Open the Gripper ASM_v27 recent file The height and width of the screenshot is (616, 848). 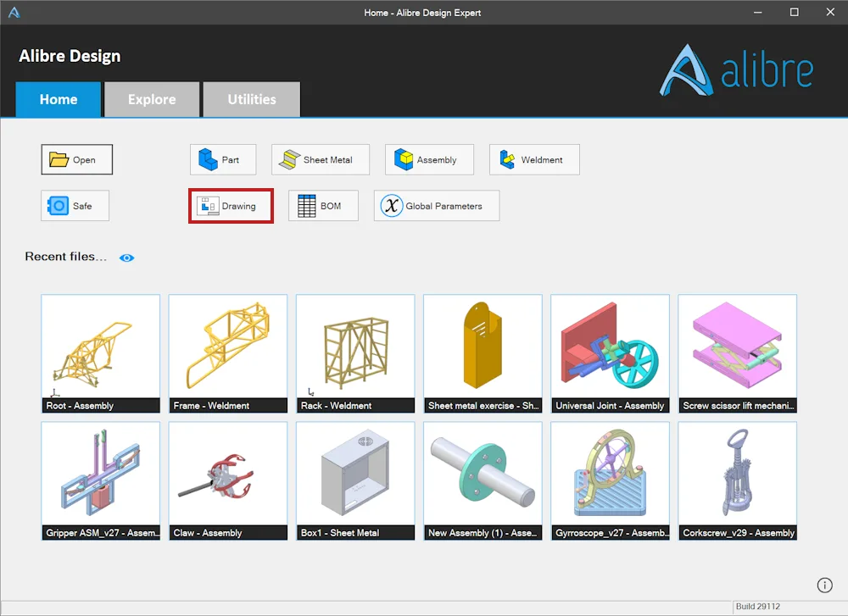tap(101, 481)
